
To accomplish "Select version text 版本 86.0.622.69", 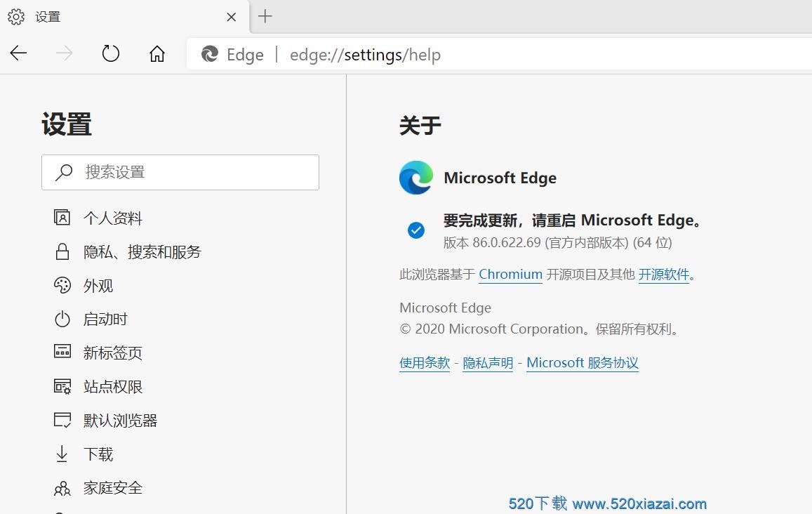I will pyautogui.click(x=492, y=242).
